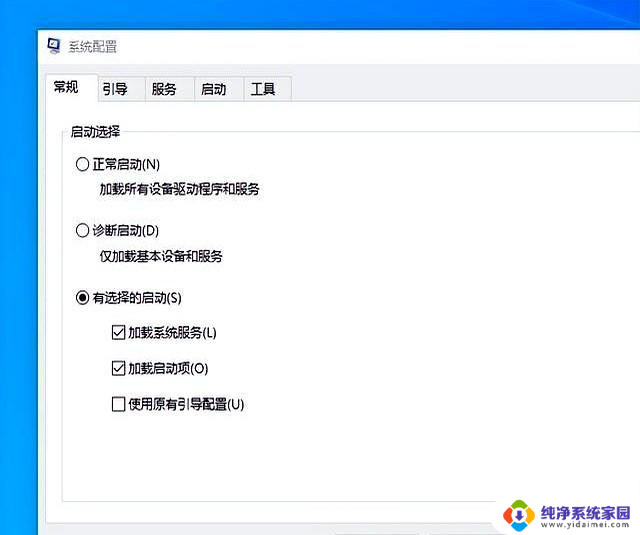Click the 系统配置 window title text
Image resolution: width=640 pixels, height=535 pixels.
(93, 47)
